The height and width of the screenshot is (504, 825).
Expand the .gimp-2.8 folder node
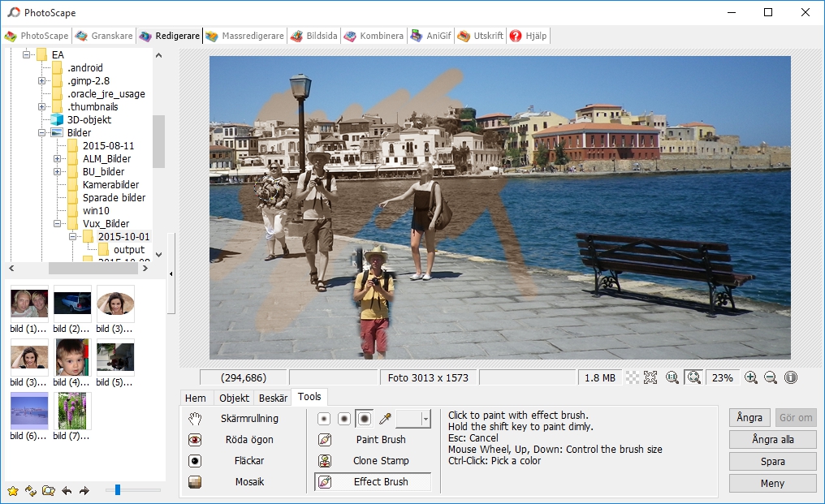41,81
